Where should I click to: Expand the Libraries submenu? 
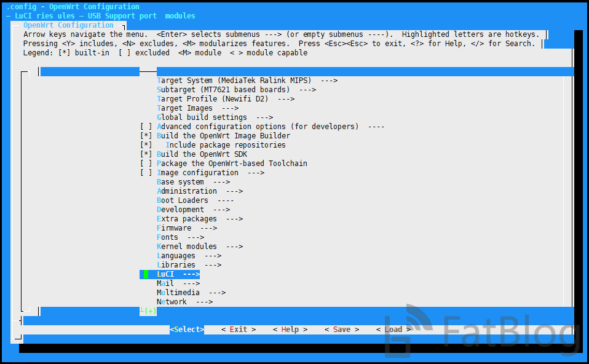point(189,265)
